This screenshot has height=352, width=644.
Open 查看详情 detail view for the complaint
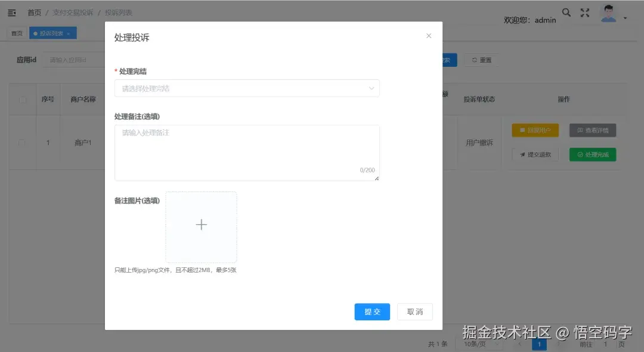(592, 130)
